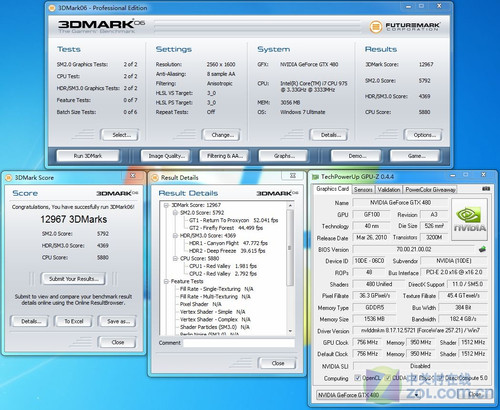Click the down arrow of Result Details scrollbar

290,331
